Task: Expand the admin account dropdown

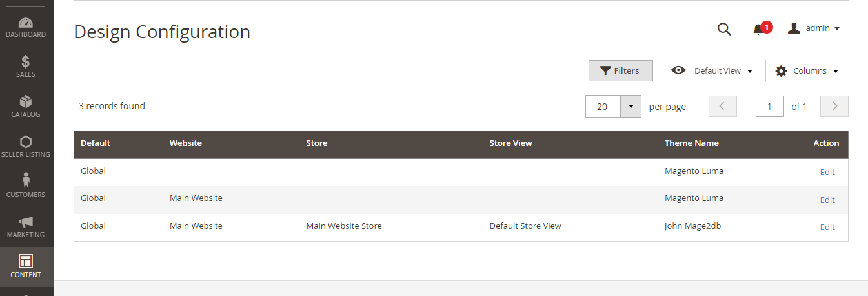Action: (x=814, y=28)
